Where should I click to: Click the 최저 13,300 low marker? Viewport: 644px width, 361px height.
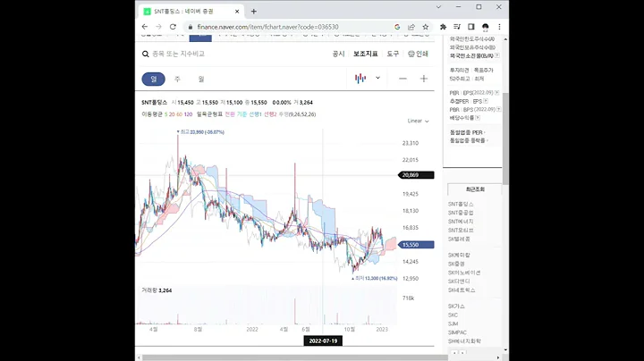click(375, 278)
